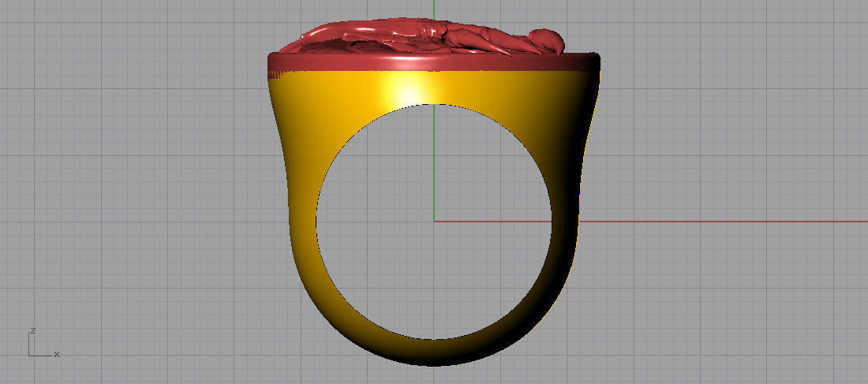Click the green vertical axis line above the ring
Viewport: 868px width, 384px height.
[x=434, y=9]
